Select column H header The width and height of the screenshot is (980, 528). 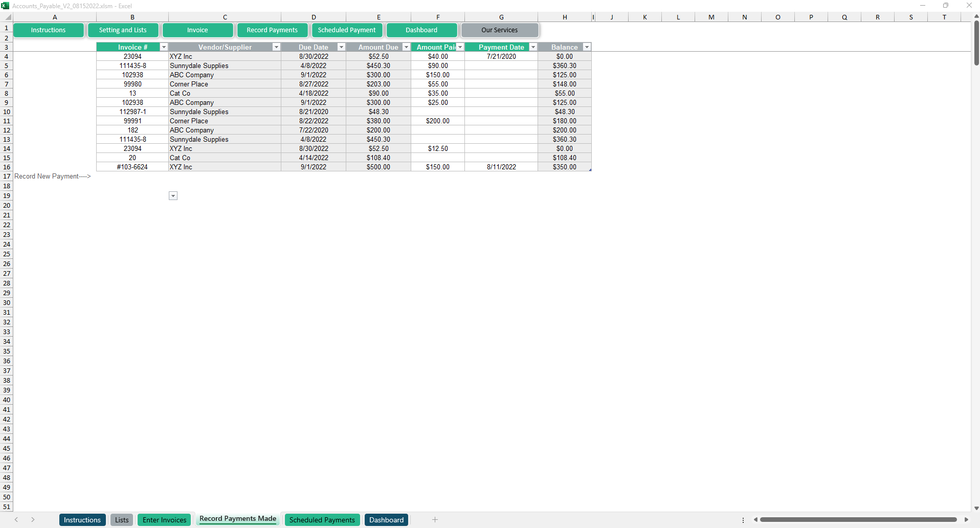pyautogui.click(x=565, y=17)
